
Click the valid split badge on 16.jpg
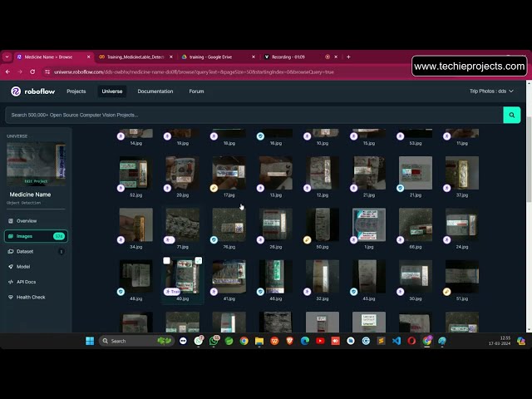(x=260, y=136)
